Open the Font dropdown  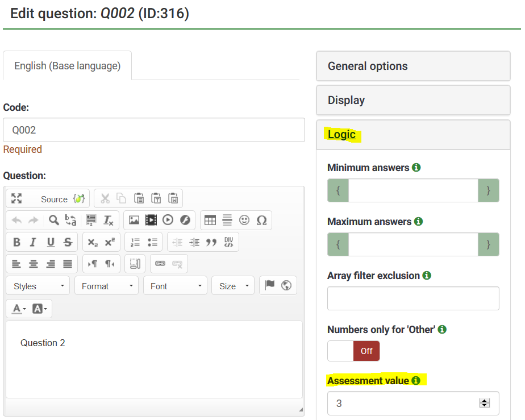pyautogui.click(x=175, y=286)
